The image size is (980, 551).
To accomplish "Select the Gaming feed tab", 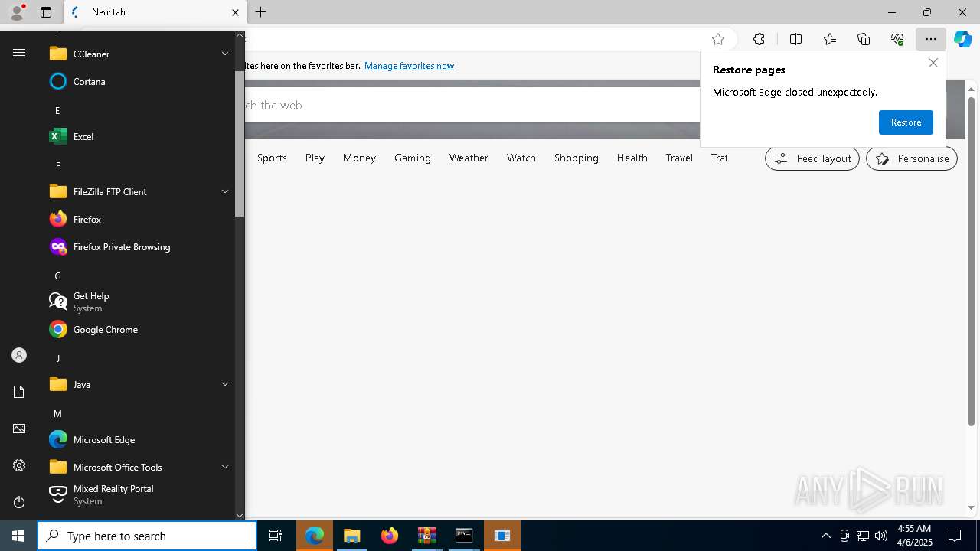I will [413, 158].
